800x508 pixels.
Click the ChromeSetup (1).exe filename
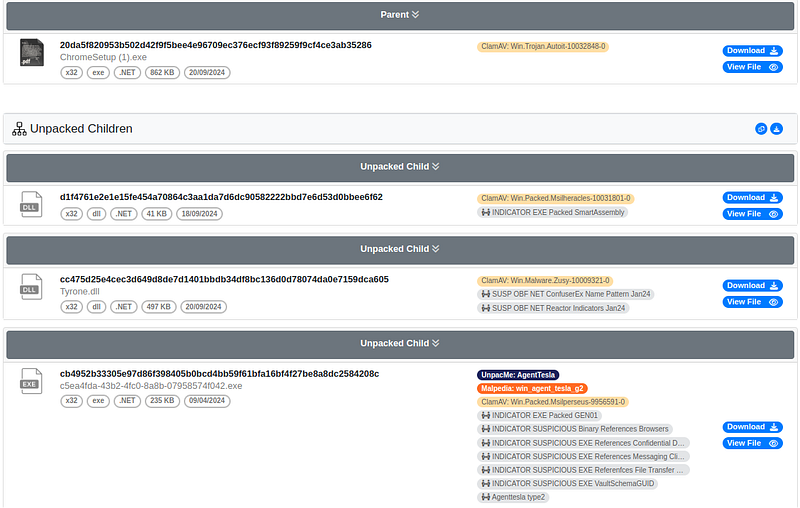click(x=104, y=58)
